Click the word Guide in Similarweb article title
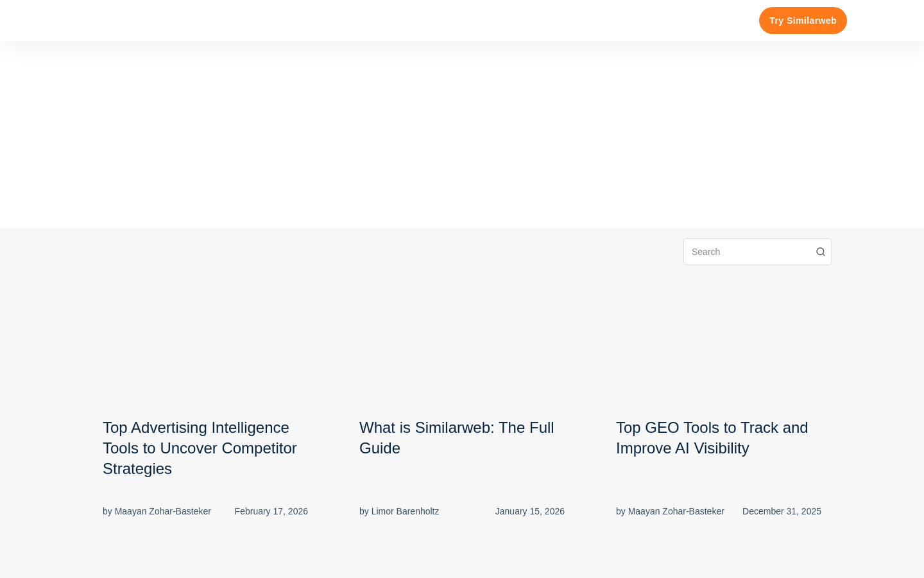924x578 pixels. click(380, 448)
